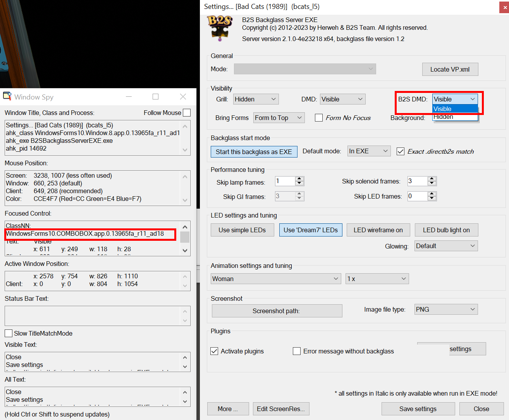Click the B2S logo in Settings window
Viewport: 509px width, 420px height.
(220, 27)
